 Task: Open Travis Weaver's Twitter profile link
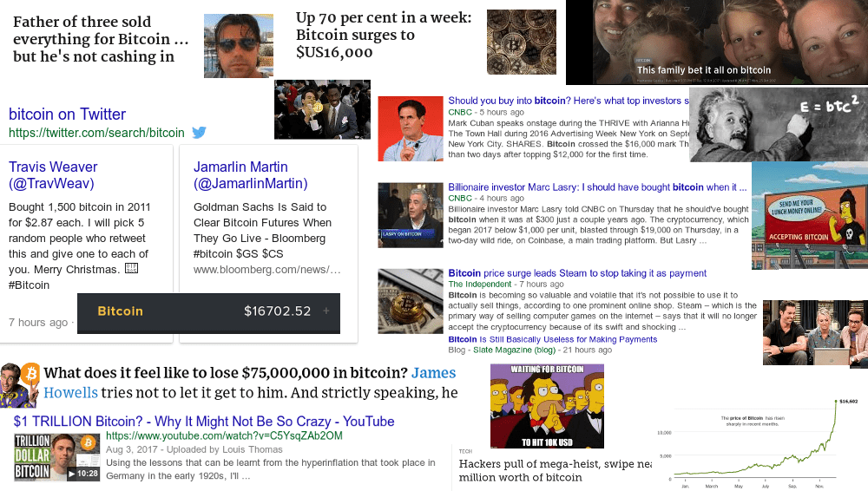coord(53,175)
